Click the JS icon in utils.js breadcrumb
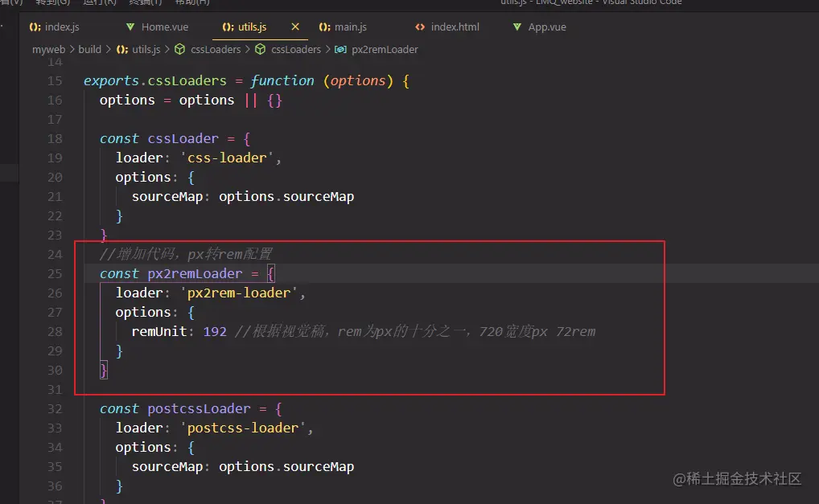 pyautogui.click(x=122, y=49)
